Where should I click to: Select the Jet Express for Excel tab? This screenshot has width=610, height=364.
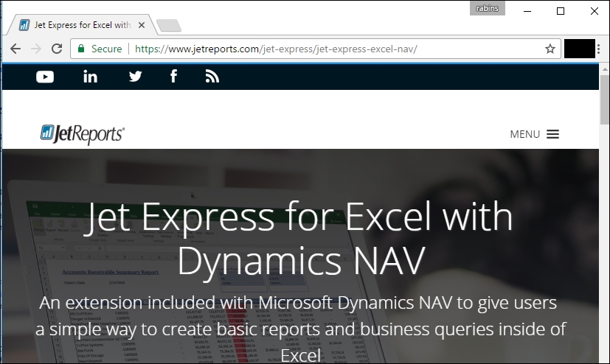pos(82,25)
